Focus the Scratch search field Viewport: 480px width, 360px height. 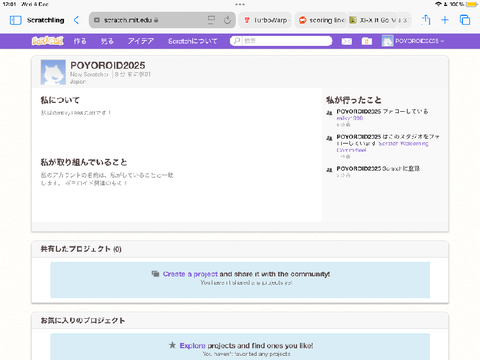[x=281, y=41]
